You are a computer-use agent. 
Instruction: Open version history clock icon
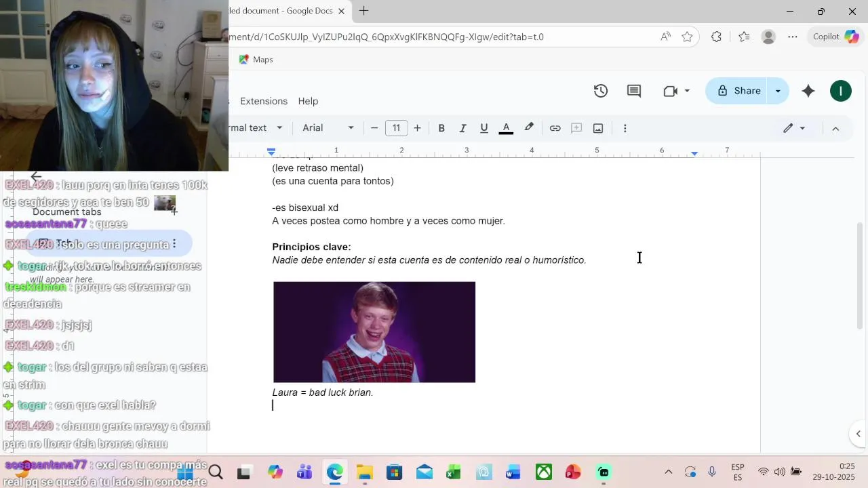tap(600, 91)
